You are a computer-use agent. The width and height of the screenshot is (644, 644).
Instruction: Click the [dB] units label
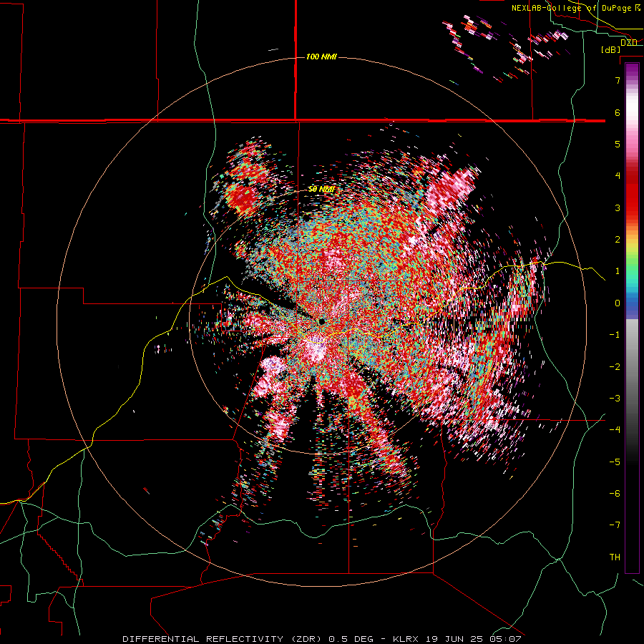(x=611, y=50)
